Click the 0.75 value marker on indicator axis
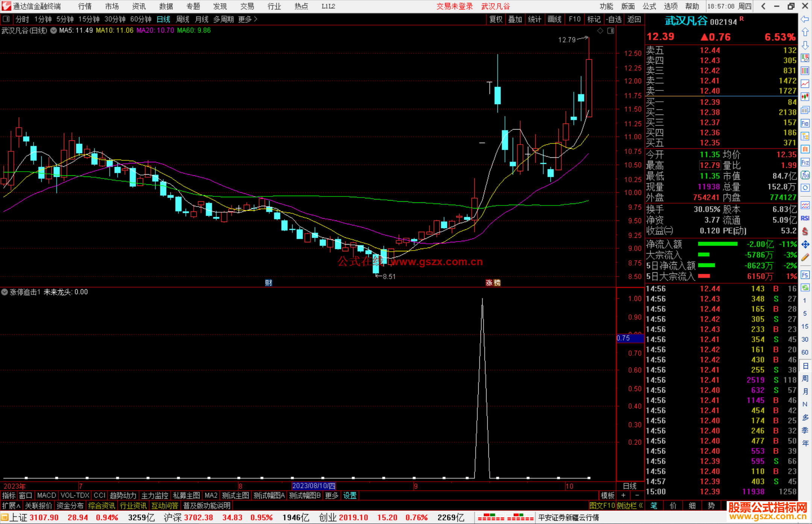This screenshot has height=524, width=812. pyautogui.click(x=624, y=338)
